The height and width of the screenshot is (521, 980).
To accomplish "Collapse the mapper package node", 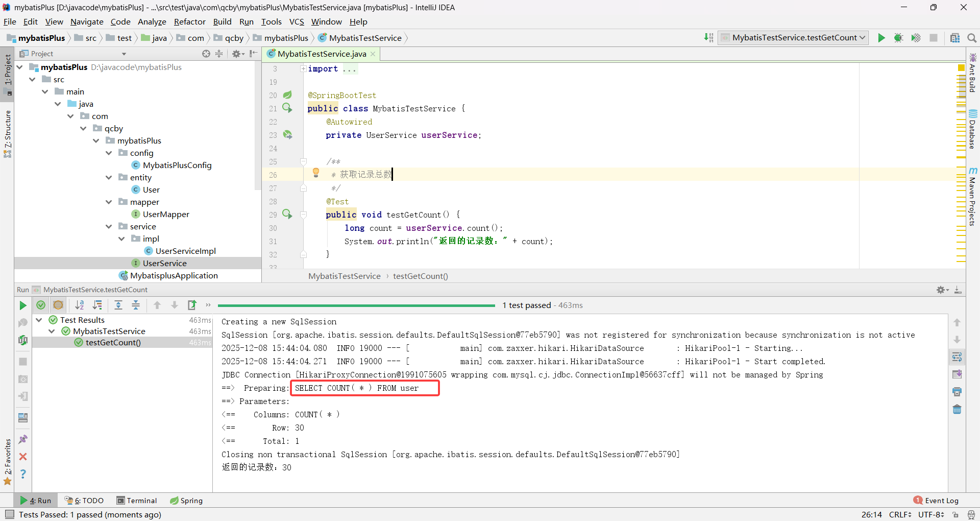I will 109,202.
